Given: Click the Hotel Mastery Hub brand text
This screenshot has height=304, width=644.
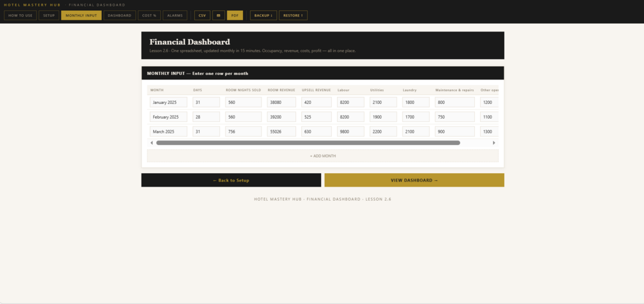Looking at the screenshot, I should pos(32,5).
